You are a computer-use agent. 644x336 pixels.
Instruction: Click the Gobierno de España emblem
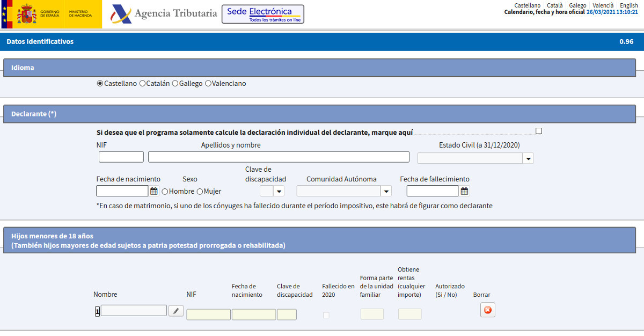pyautogui.click(x=27, y=14)
